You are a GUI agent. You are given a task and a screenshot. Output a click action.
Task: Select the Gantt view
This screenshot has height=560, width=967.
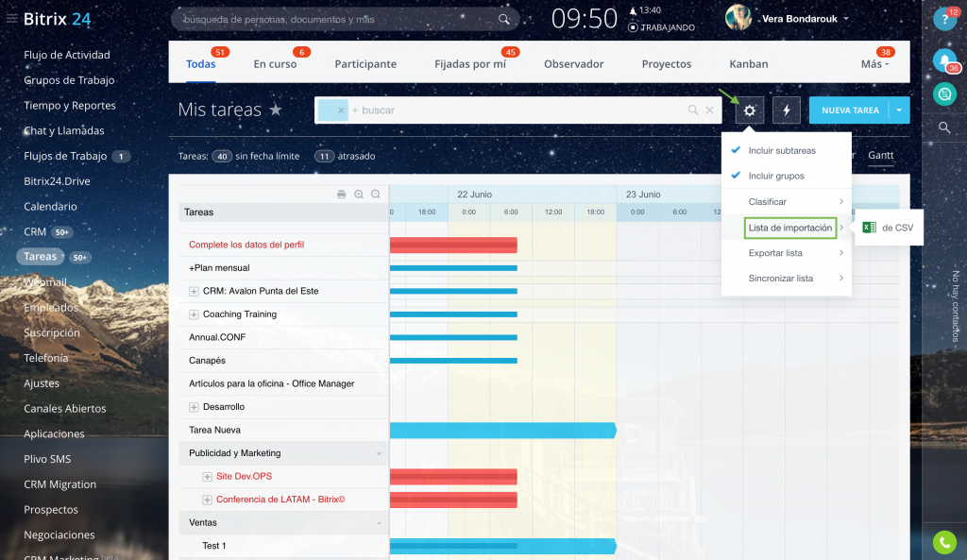881,156
